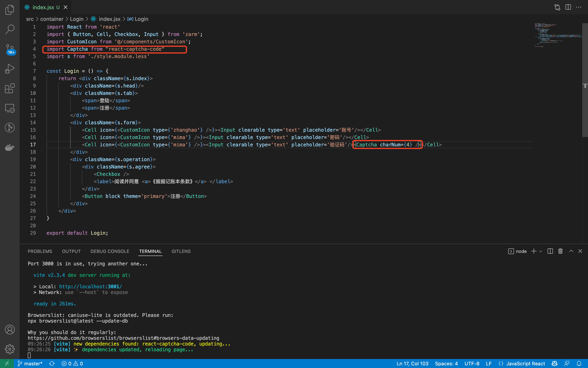Click the Copilot status icon in status bar
The width and height of the screenshot is (588, 368).
[555, 363]
